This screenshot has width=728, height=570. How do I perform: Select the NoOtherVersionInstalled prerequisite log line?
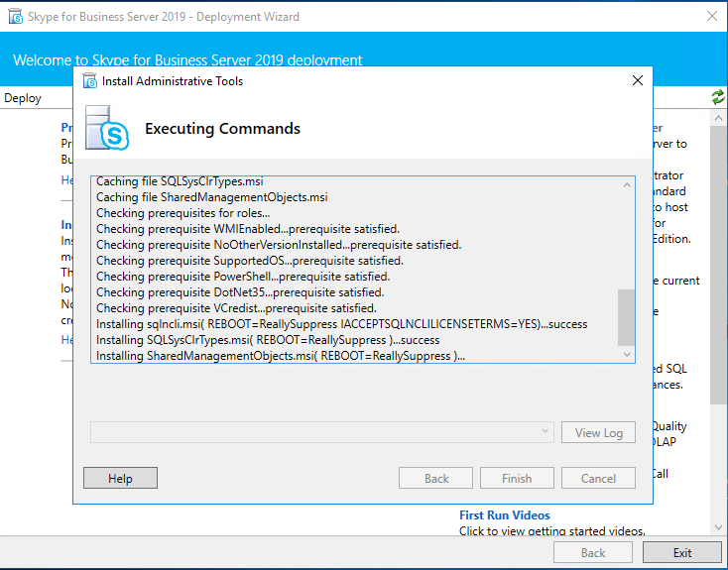pyautogui.click(x=279, y=245)
